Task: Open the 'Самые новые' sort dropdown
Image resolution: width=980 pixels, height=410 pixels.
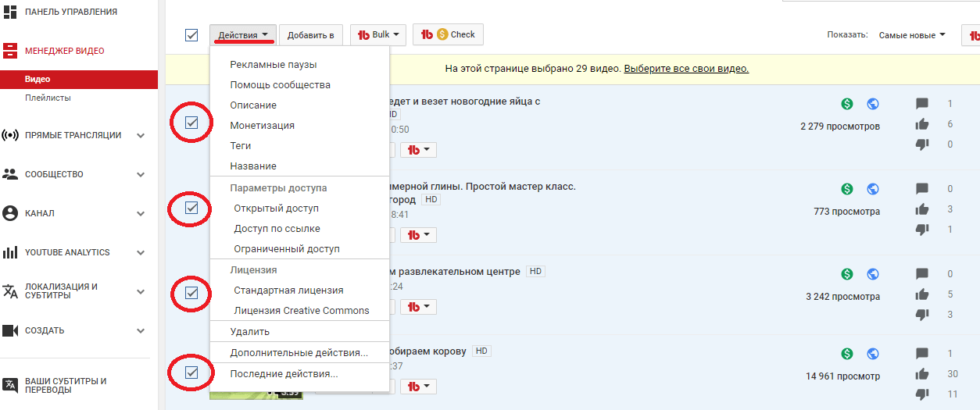Action: coord(911,35)
